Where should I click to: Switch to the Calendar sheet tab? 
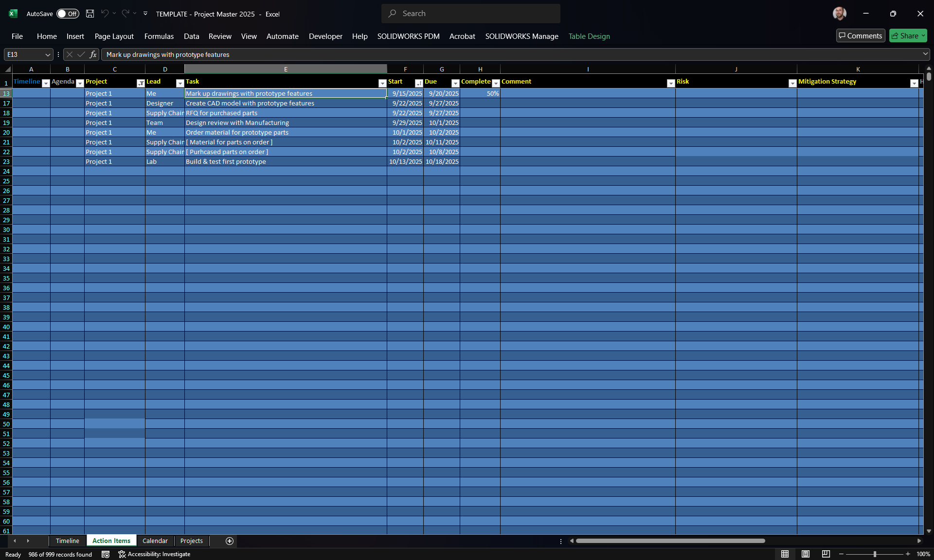[x=155, y=541]
